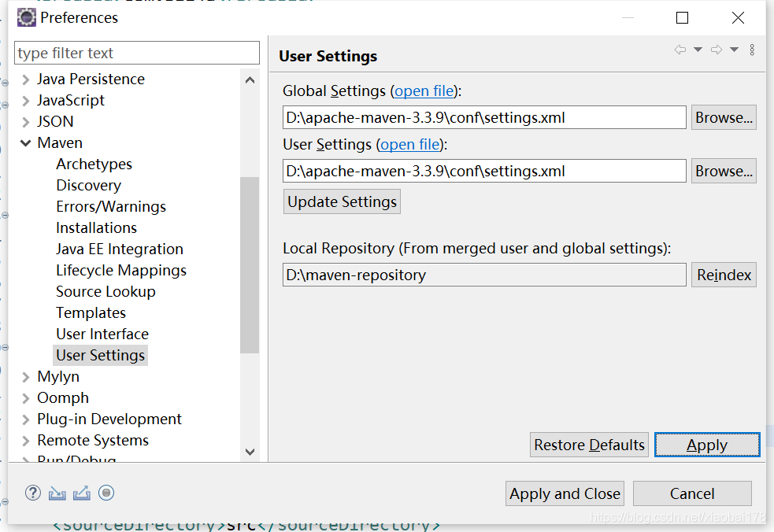This screenshot has height=532, width=774.
Task: Expand the Oomph tree node
Action: (26, 398)
